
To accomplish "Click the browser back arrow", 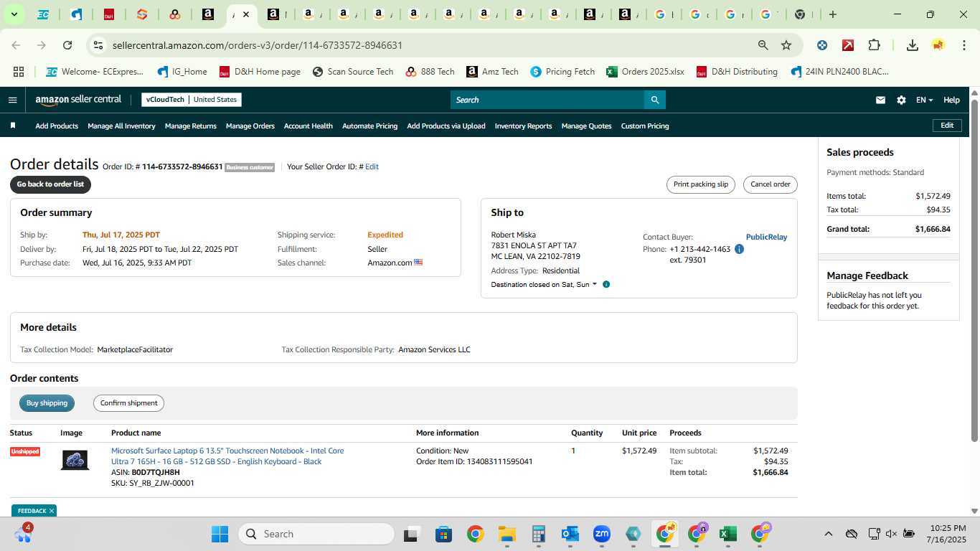I will pyautogui.click(x=16, y=45).
